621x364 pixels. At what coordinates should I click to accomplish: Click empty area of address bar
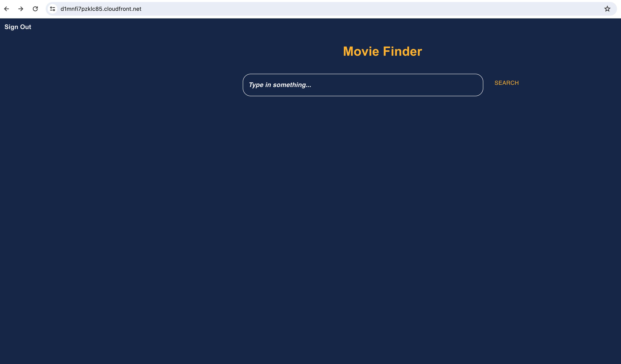point(370,9)
